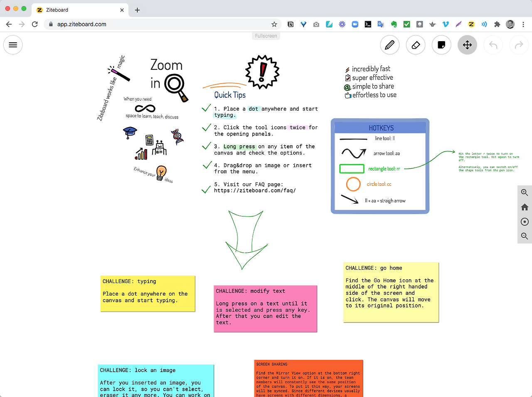Screen dimensions: 532x397
Task: Zoom out of the canvas
Action: 525,236
